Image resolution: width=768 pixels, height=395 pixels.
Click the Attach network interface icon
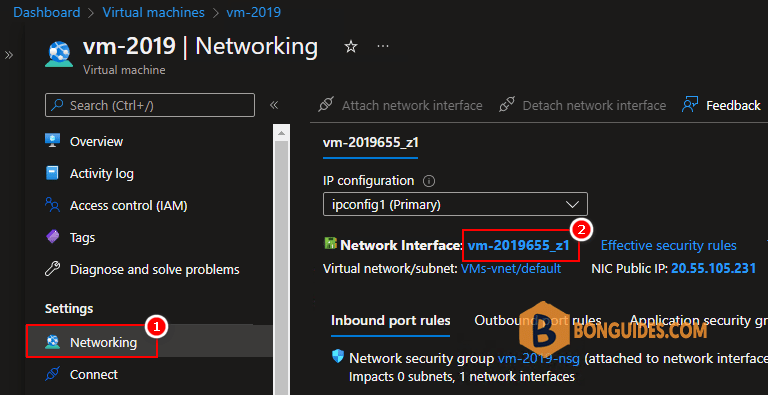click(326, 105)
